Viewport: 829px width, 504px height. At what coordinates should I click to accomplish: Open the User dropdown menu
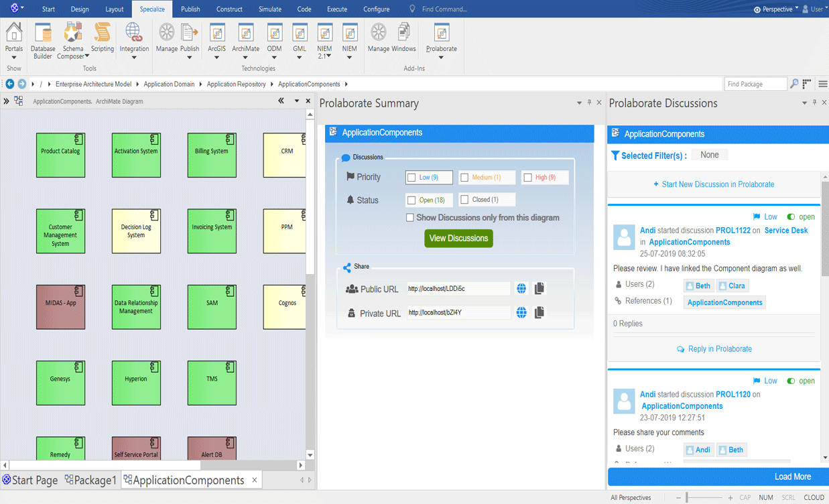point(815,9)
